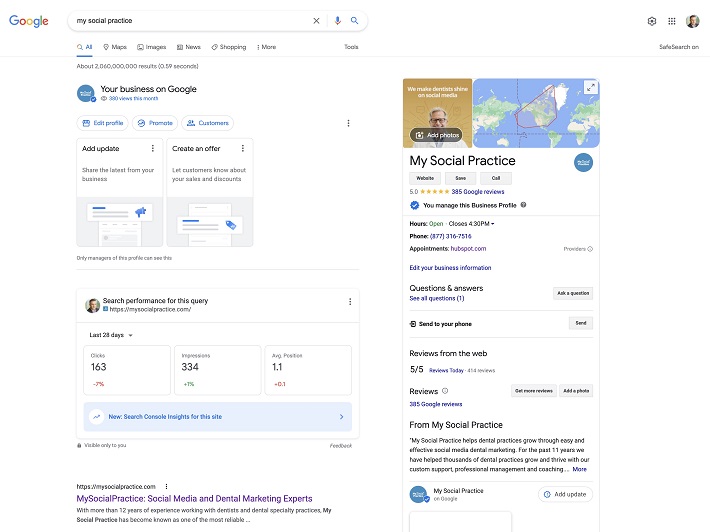Click Feedback under search performance card
710x532 pixels.
[x=341, y=446]
